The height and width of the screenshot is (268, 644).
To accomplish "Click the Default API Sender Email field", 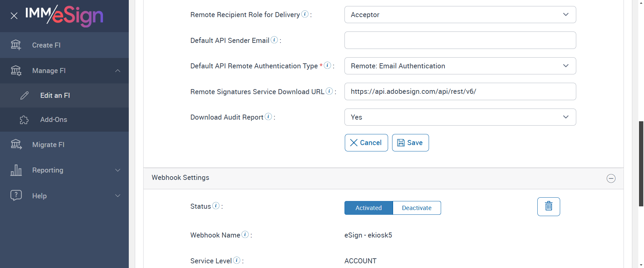I will point(460,40).
